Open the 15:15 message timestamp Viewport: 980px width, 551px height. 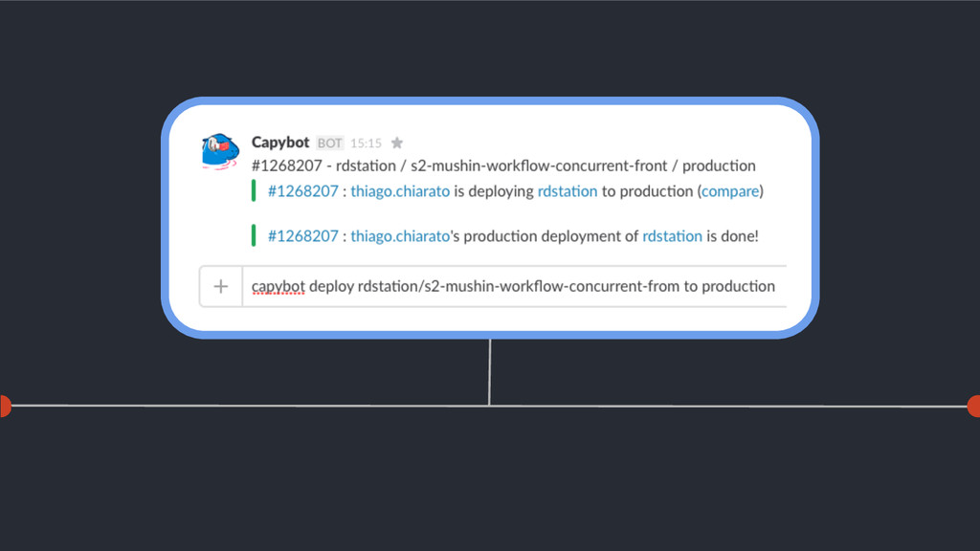tap(366, 143)
